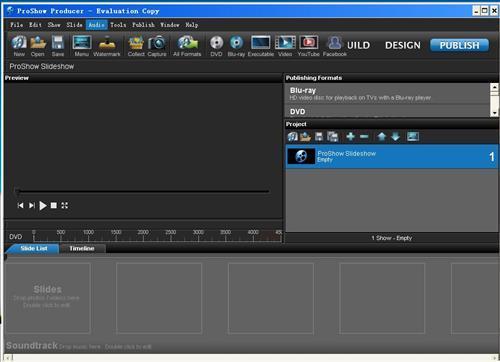Select the DVD output icon in toolbar

click(x=216, y=46)
